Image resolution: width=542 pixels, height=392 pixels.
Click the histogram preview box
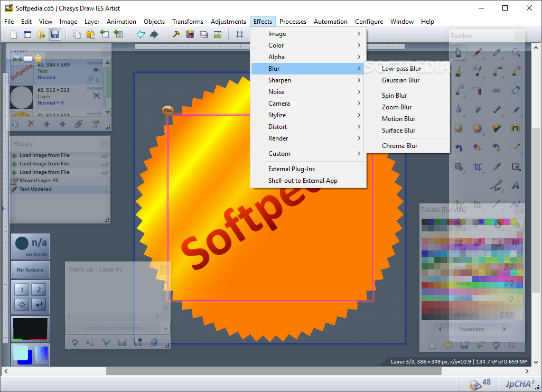pos(30,329)
